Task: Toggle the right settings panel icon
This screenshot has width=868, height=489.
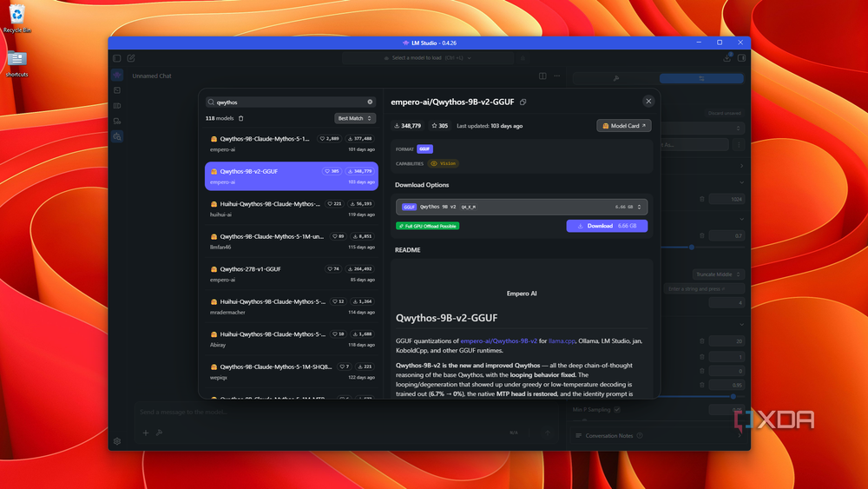Action: (x=742, y=57)
